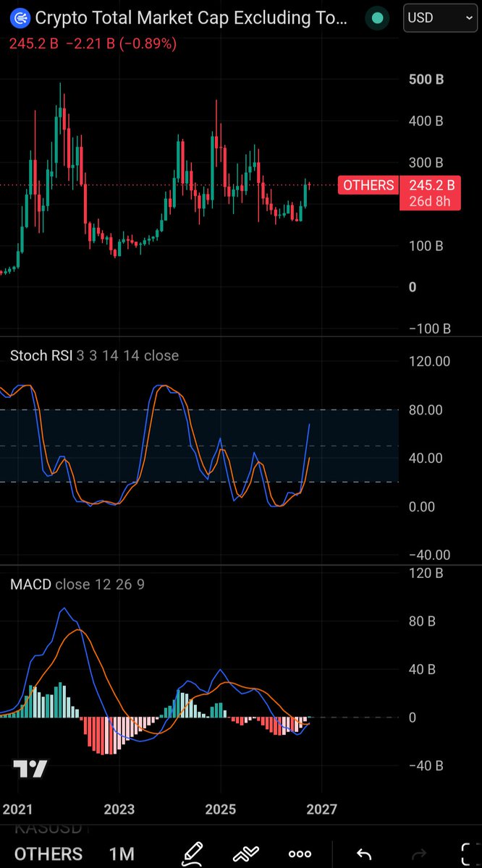Tap the red OTHERS price-line label
The height and width of the screenshot is (868, 482).
coord(368,185)
